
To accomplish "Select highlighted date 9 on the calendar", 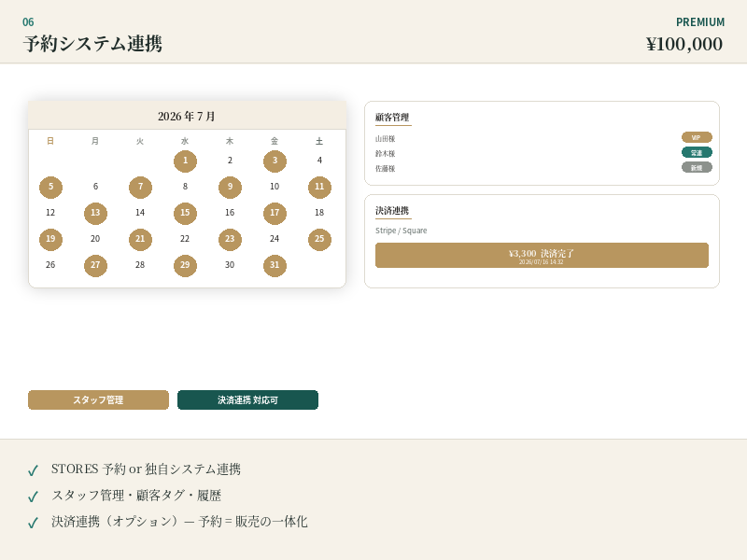I will (230, 188).
